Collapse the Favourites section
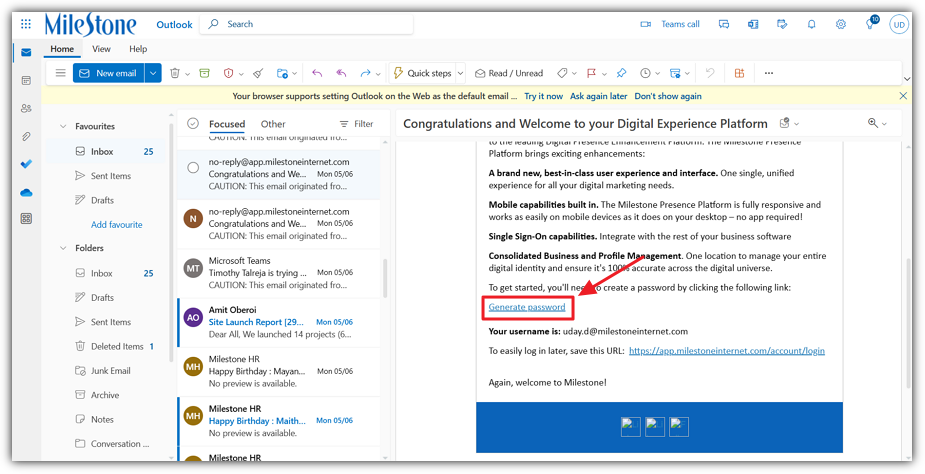The image size is (925, 474). [63, 126]
